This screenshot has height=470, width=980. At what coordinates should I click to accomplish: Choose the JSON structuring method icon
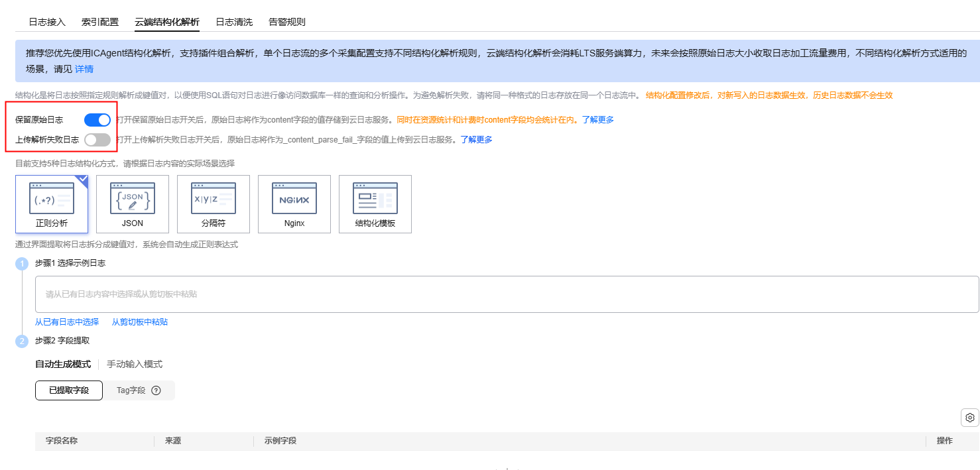(133, 199)
